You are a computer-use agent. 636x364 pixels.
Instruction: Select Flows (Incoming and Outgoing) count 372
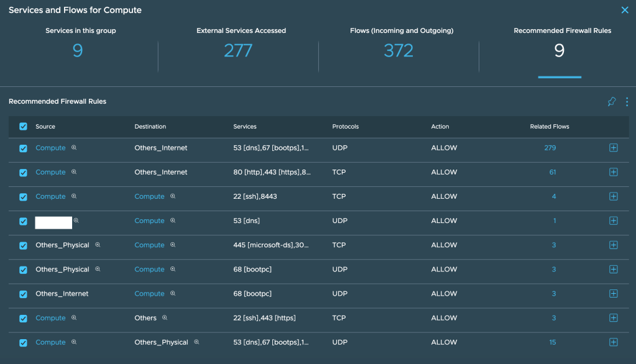tap(399, 50)
